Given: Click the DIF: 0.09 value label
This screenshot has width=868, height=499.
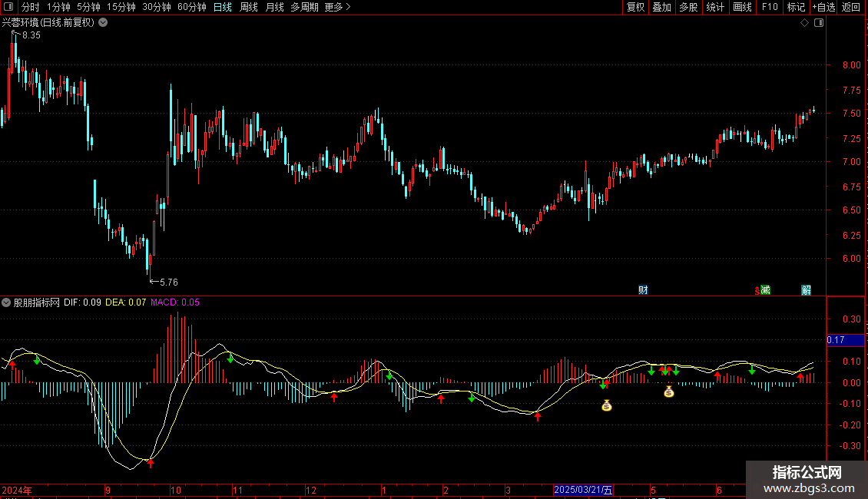Looking at the screenshot, I should 82,302.
